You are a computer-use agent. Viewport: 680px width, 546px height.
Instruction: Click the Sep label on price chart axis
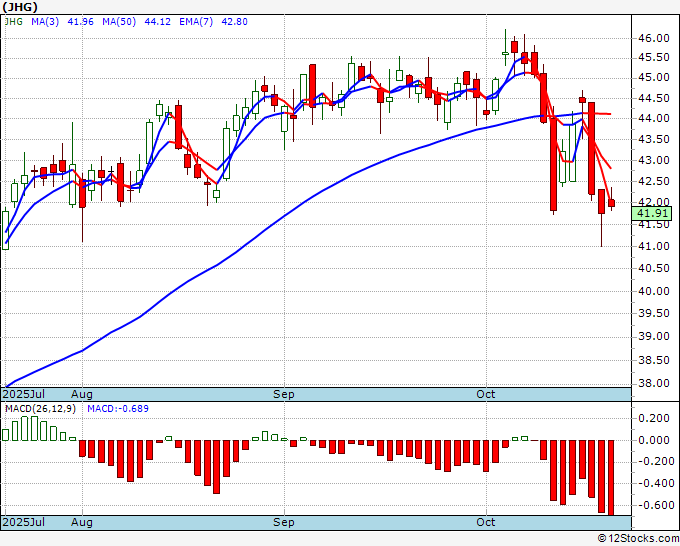click(x=284, y=394)
